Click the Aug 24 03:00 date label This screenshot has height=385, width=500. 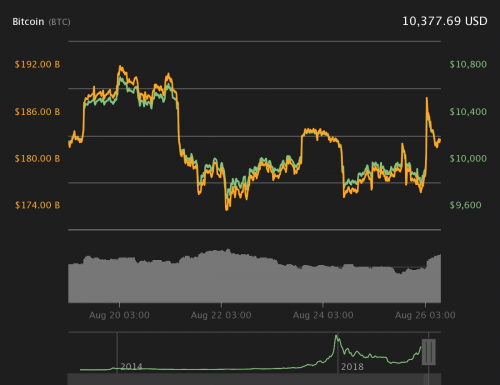pyautogui.click(x=323, y=315)
